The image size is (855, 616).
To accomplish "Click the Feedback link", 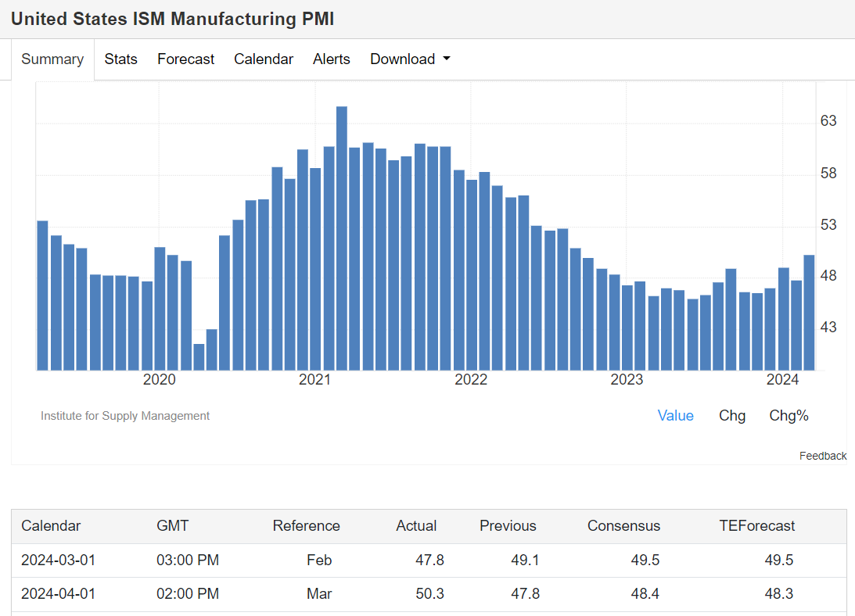I will click(x=823, y=456).
